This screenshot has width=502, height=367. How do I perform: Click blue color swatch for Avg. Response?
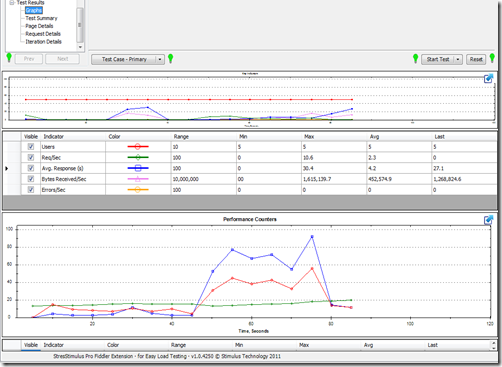coord(138,168)
